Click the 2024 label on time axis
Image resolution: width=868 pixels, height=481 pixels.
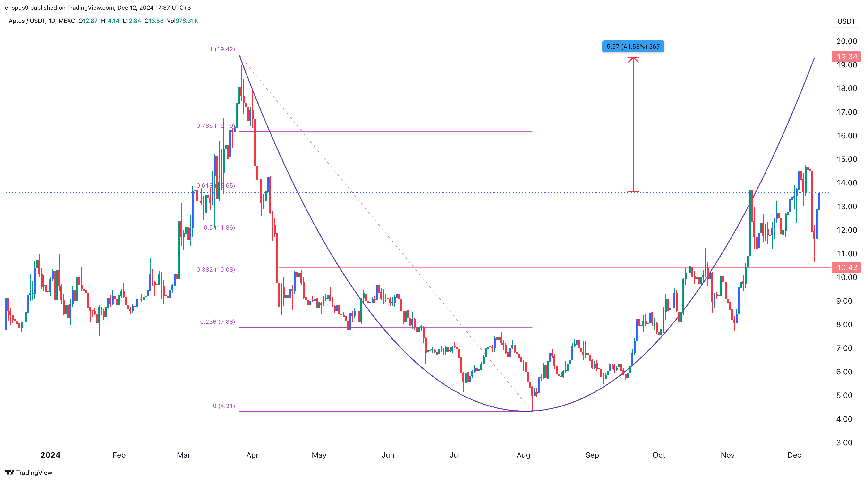pyautogui.click(x=50, y=455)
